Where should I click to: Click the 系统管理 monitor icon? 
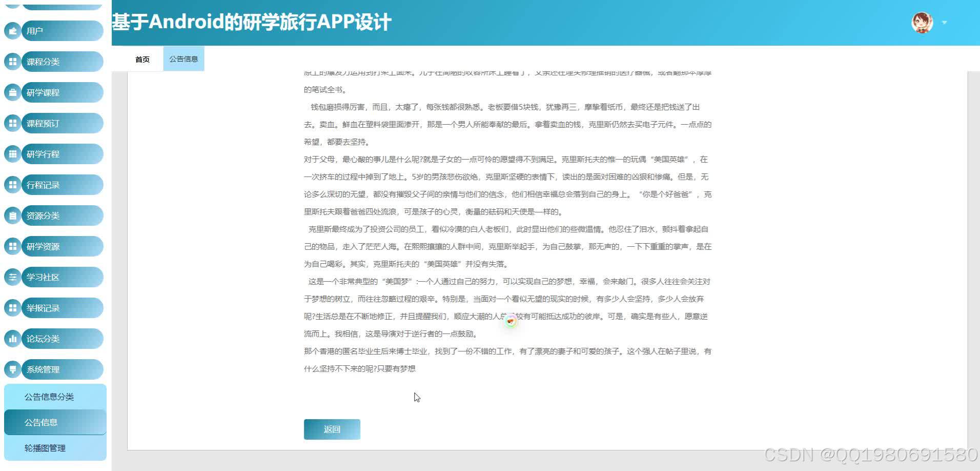coord(13,369)
